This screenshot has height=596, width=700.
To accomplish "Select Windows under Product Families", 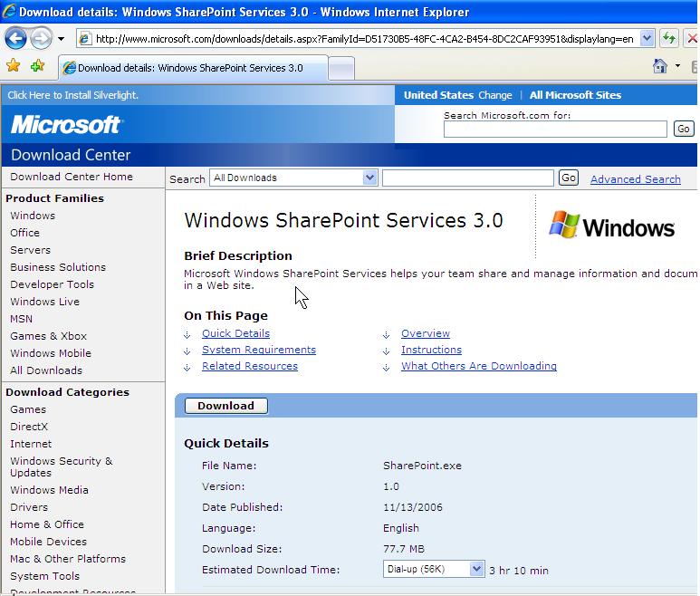I will pyautogui.click(x=33, y=216).
